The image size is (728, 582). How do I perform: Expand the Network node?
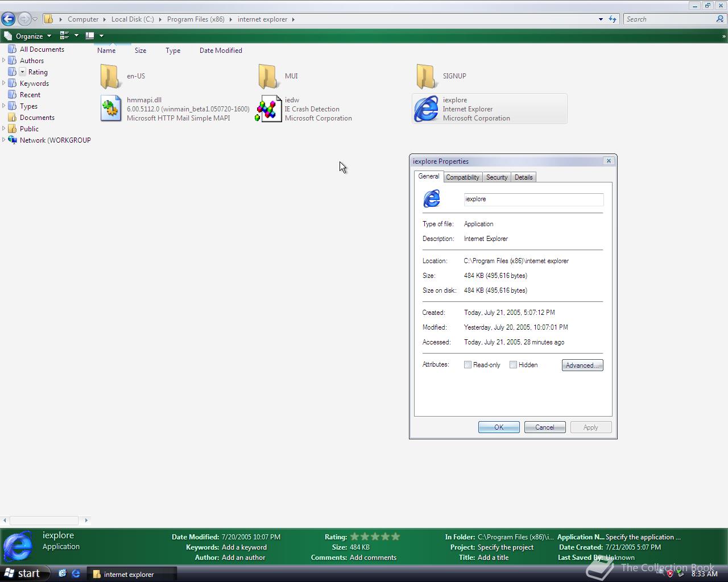pyautogui.click(x=4, y=140)
